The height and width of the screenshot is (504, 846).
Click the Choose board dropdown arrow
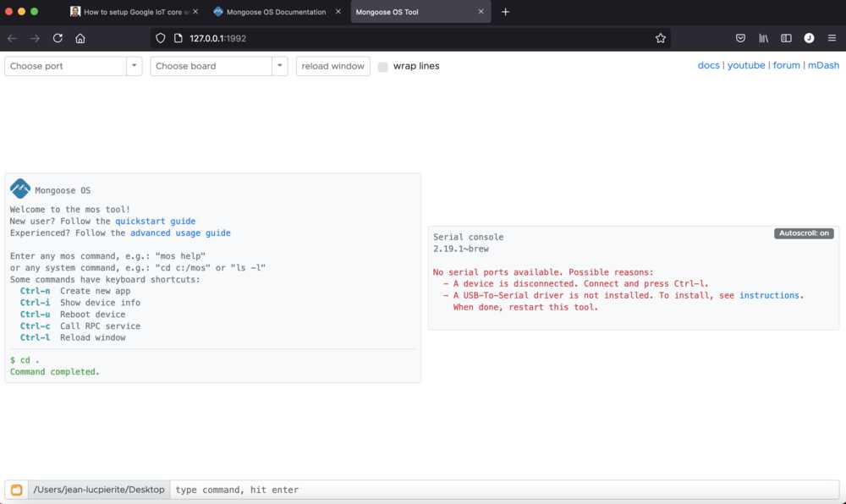point(279,66)
